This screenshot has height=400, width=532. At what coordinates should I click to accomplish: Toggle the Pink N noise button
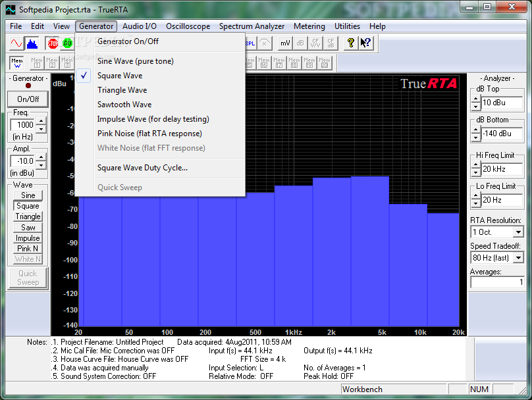pos(28,249)
